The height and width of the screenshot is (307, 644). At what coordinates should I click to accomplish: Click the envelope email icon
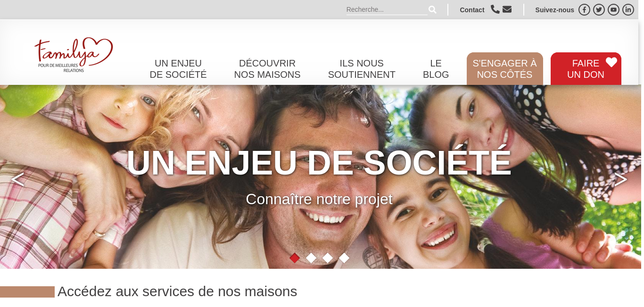click(507, 9)
